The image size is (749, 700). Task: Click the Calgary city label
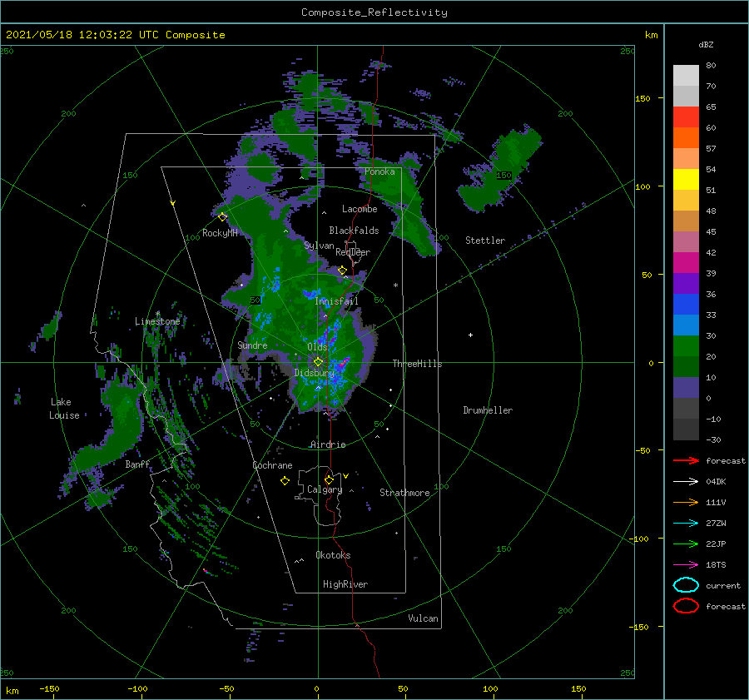pos(325,489)
